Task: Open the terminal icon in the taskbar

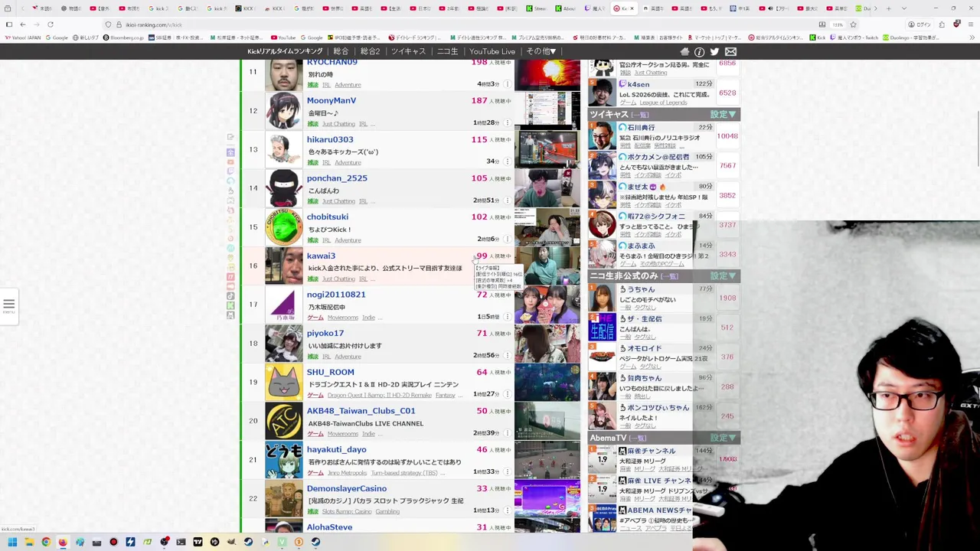Action: (x=181, y=542)
